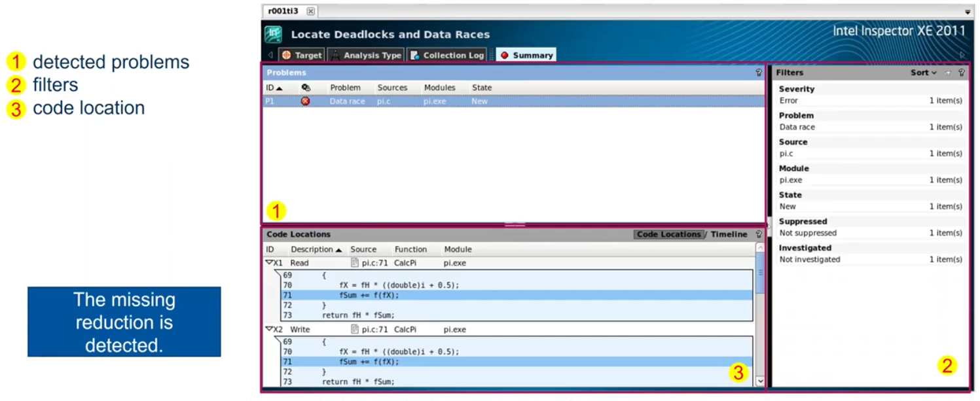
Task: Open the Target tab
Action: coord(302,56)
